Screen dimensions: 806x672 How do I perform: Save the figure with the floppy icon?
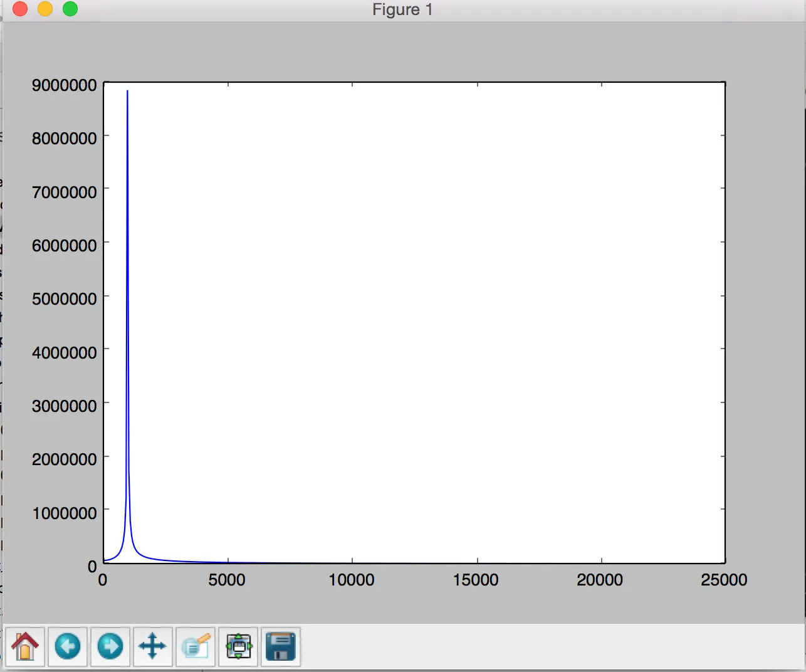coord(281,646)
